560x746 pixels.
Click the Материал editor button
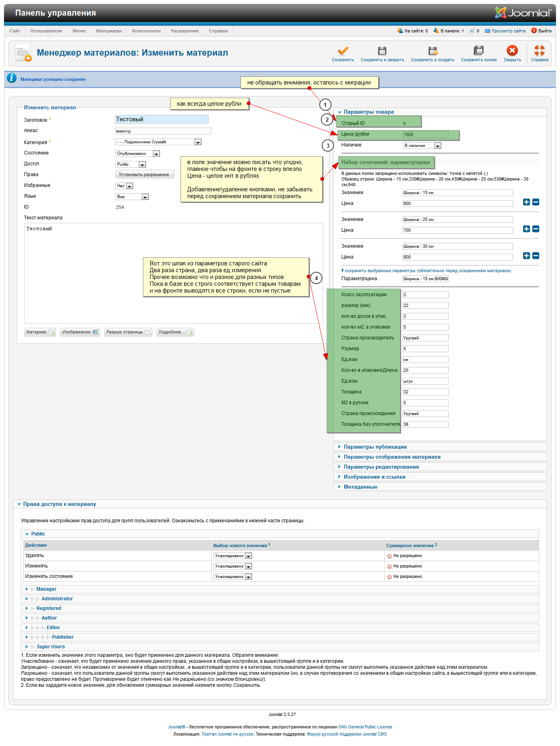tap(40, 332)
